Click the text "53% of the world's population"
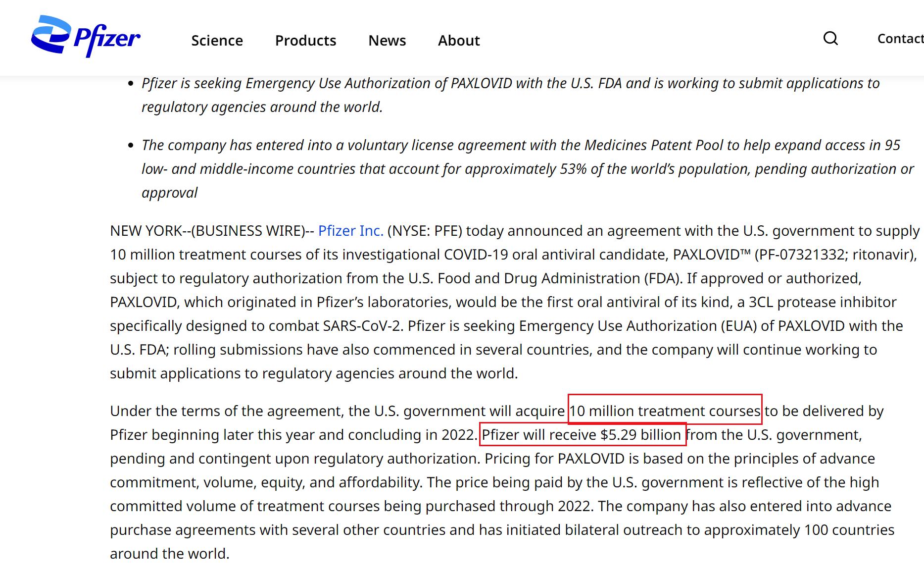Viewport: 924px width, 575px height. 655,169
